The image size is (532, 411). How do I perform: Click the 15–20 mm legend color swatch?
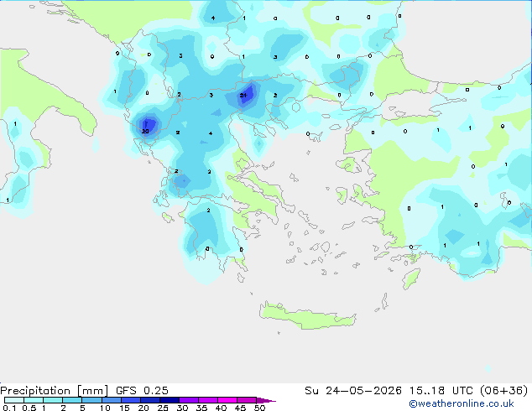coord(131,400)
